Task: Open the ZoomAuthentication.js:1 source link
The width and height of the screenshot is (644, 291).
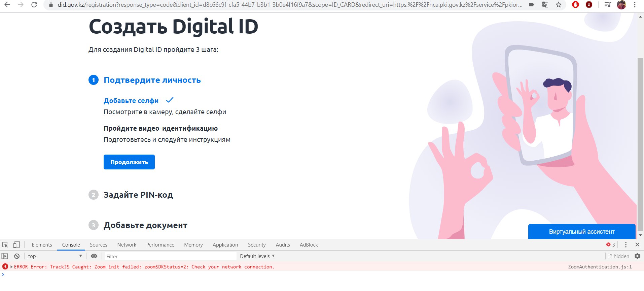Action: pyautogui.click(x=600, y=267)
